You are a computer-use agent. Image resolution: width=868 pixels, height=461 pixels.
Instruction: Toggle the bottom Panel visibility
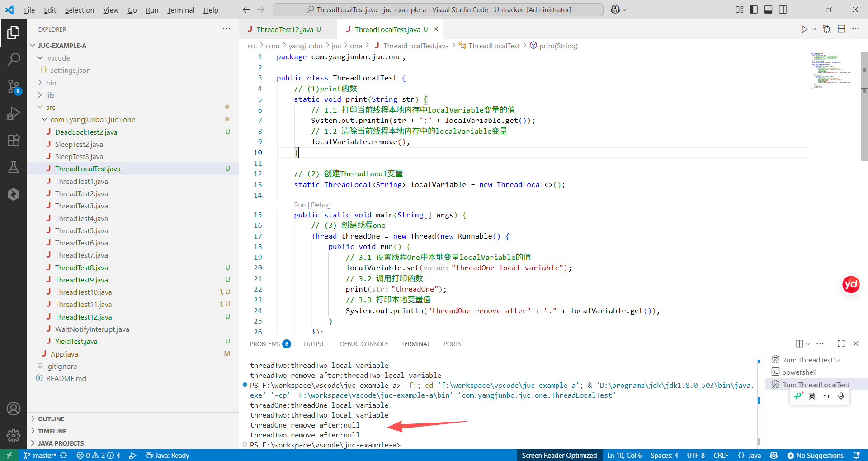769,9
